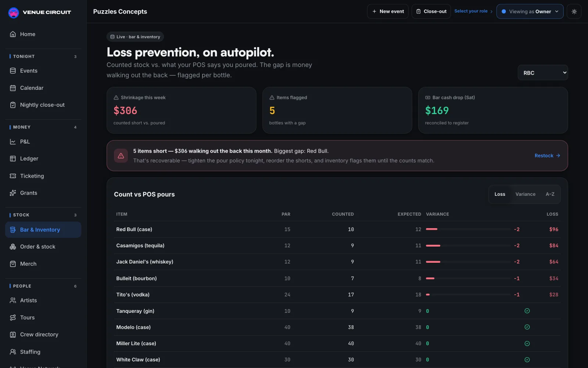Open Grants via its sparkle icon
Image resolution: width=588 pixels, height=368 pixels.
(x=13, y=193)
